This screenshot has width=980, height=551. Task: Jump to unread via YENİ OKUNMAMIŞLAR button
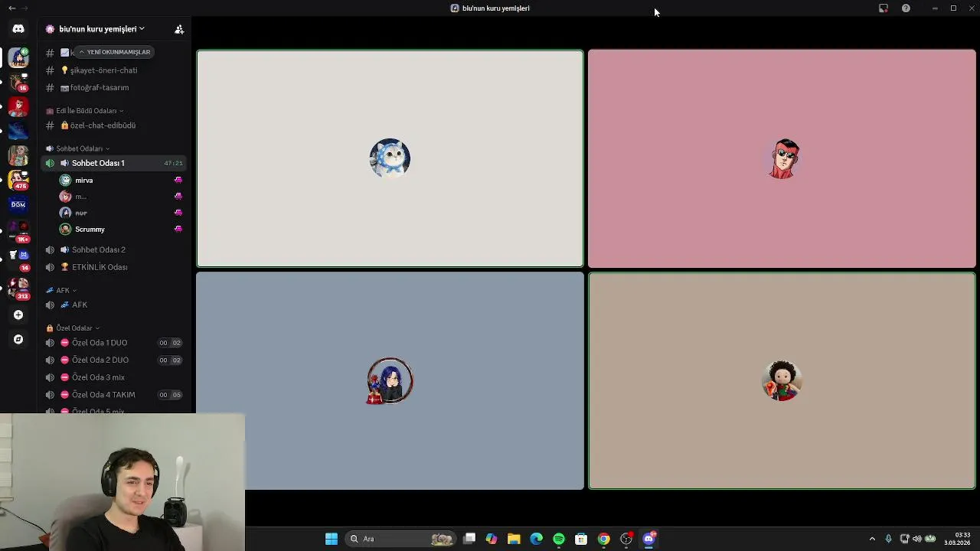[x=114, y=52]
